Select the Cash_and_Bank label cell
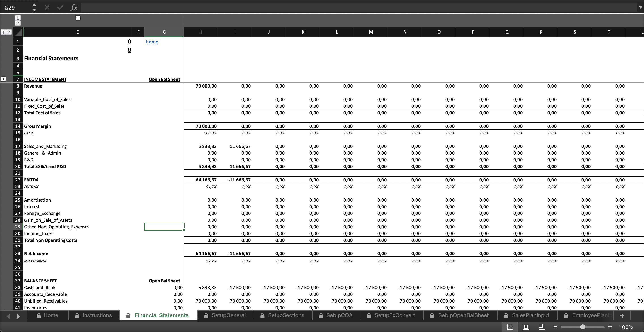644x332 pixels. pyautogui.click(x=40, y=288)
